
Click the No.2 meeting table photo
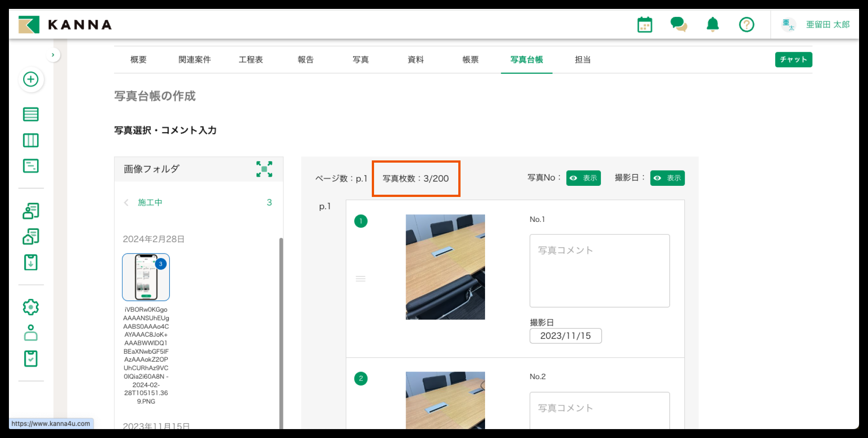445,401
